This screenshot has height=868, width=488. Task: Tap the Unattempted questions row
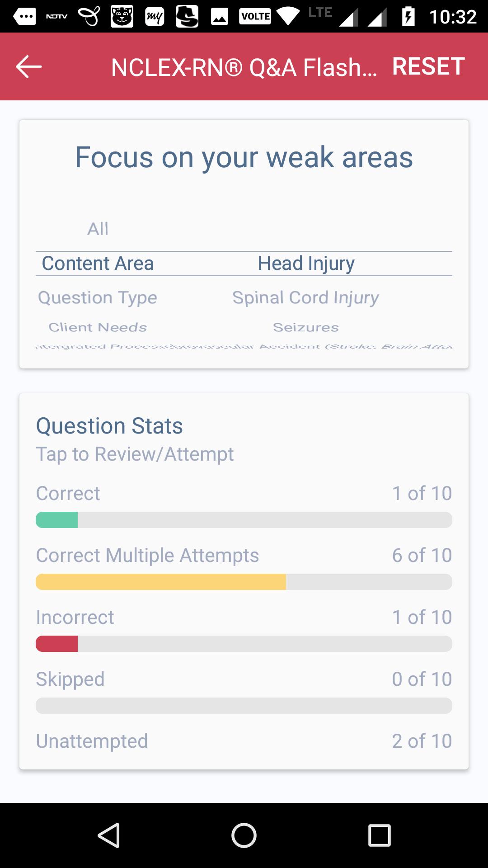[x=244, y=741]
